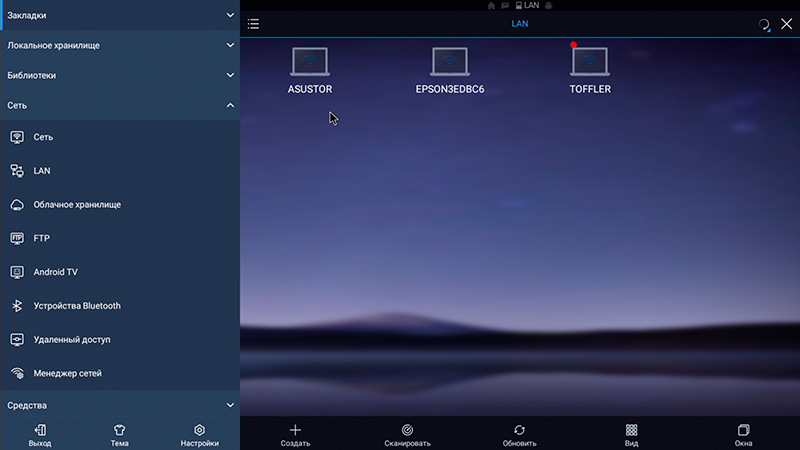This screenshot has height=450, width=800.
Task: Open Облачное хранилище in sidebar
Action: 76,205
